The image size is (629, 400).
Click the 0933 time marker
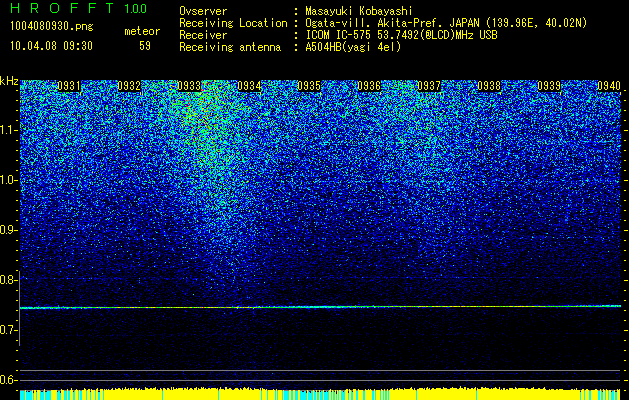pyautogui.click(x=189, y=86)
